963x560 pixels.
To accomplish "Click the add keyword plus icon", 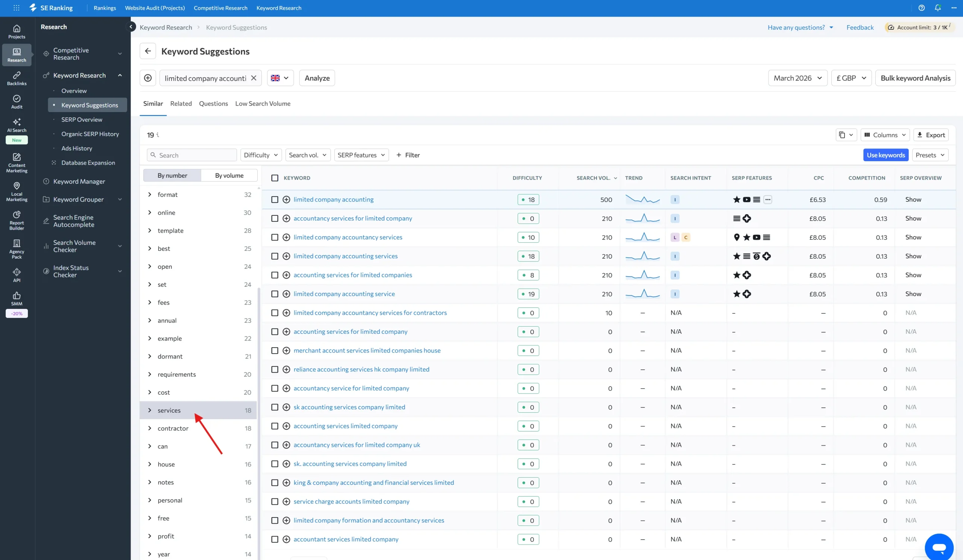I will (x=147, y=78).
